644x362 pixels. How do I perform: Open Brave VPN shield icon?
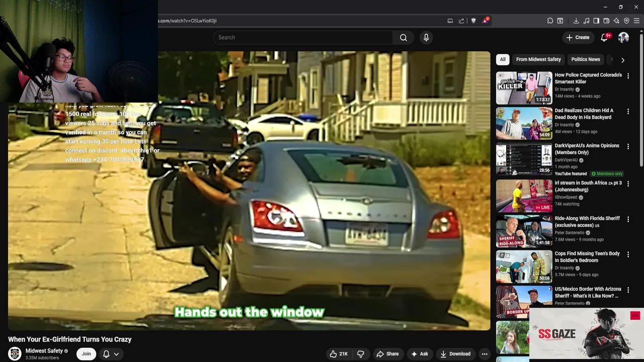(626, 21)
